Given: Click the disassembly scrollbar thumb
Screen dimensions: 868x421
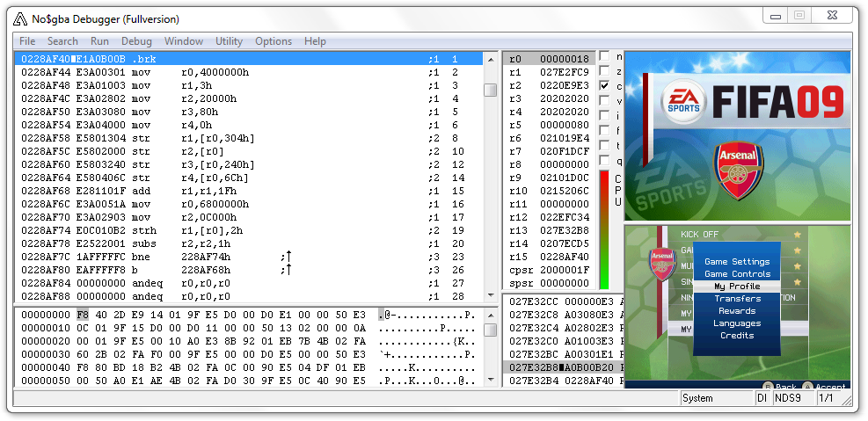Looking at the screenshot, I should (490, 91).
